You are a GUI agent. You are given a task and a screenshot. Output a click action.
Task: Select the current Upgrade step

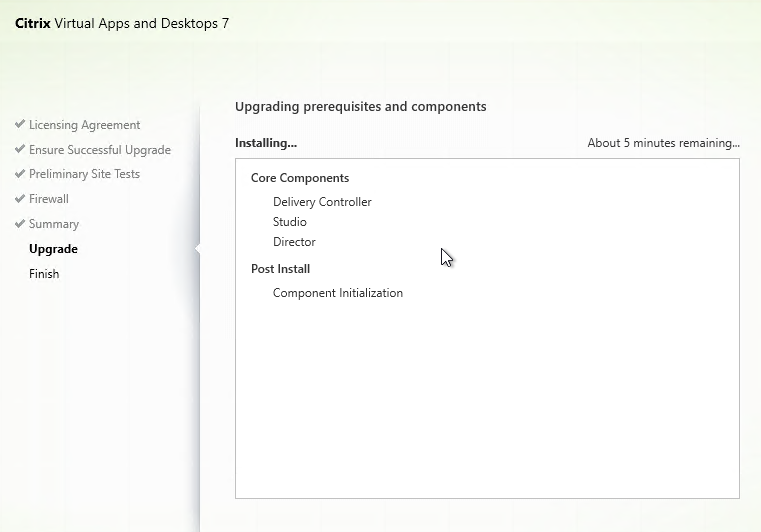pos(53,249)
